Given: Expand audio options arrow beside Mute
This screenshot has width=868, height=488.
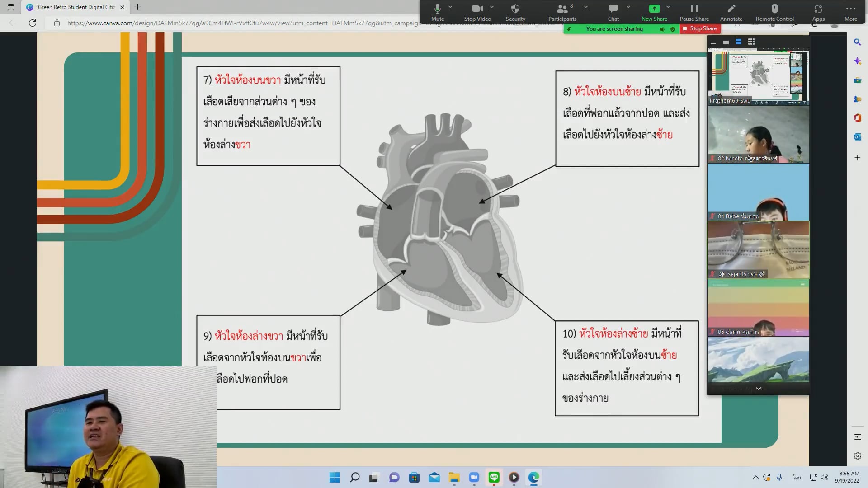Looking at the screenshot, I should coord(450,7).
